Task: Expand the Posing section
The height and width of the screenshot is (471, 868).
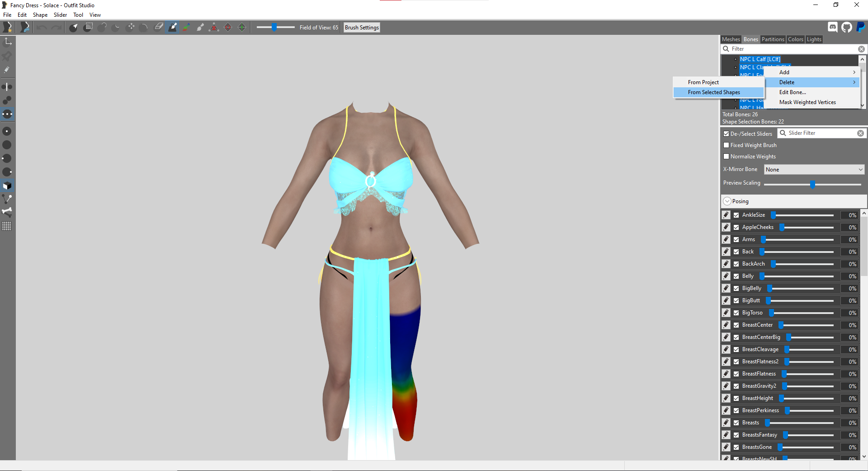Action: tap(727, 201)
